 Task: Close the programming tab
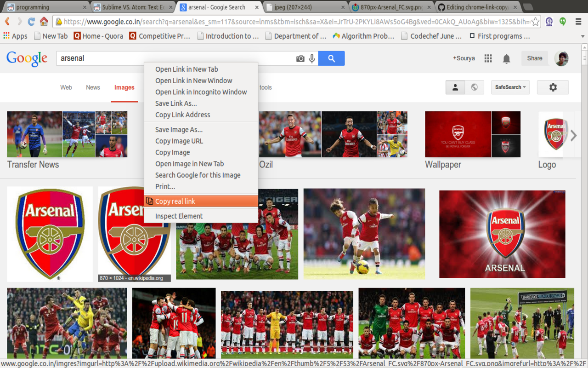(x=85, y=7)
